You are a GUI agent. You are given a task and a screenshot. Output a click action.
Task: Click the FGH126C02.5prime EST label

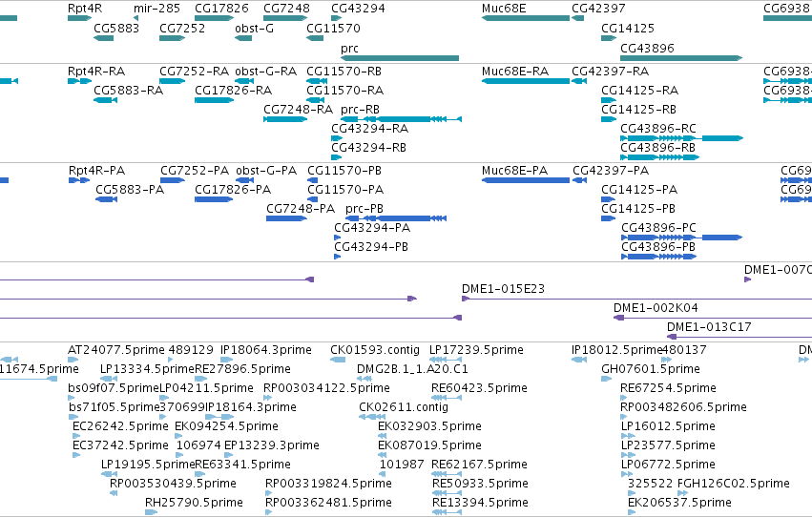tap(734, 484)
